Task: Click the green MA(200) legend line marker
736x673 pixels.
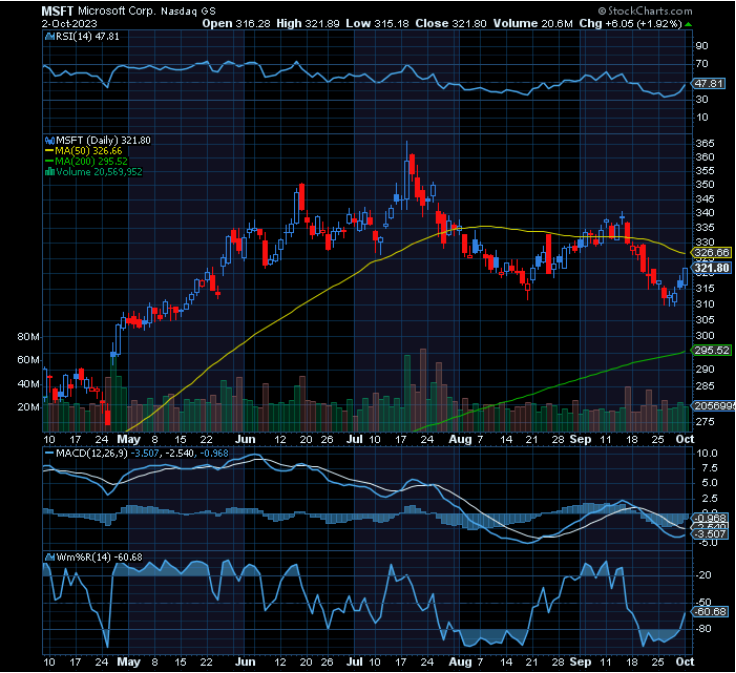Action: (49, 161)
